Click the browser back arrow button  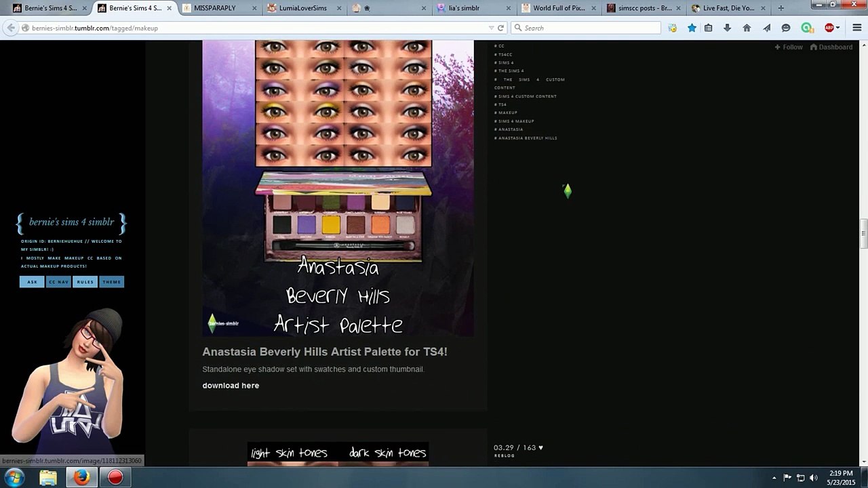coord(10,28)
